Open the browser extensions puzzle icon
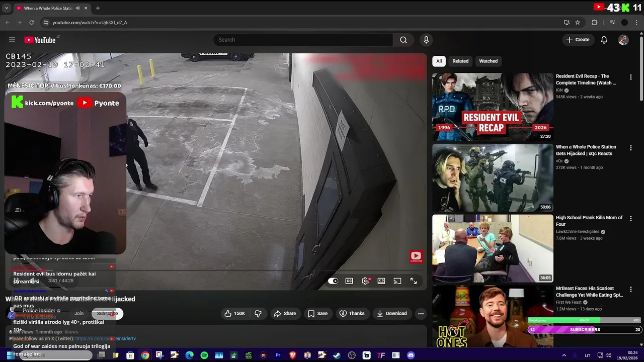Viewport: 644px width, 362px height. point(594,23)
